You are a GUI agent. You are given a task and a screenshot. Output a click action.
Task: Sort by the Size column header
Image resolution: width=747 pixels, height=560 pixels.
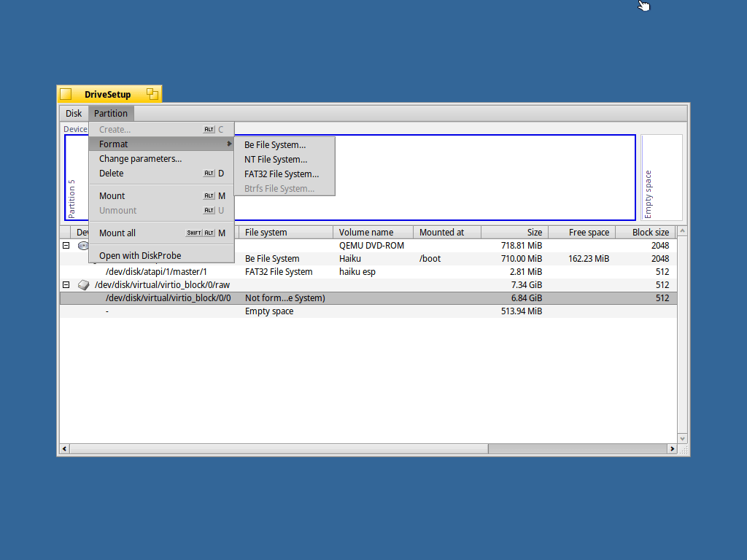coord(515,233)
